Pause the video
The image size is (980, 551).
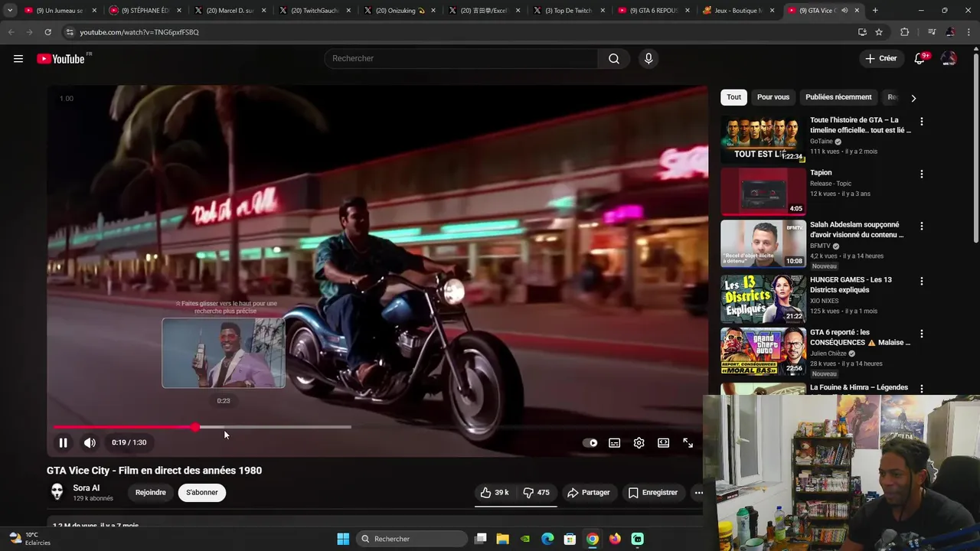[x=64, y=442]
